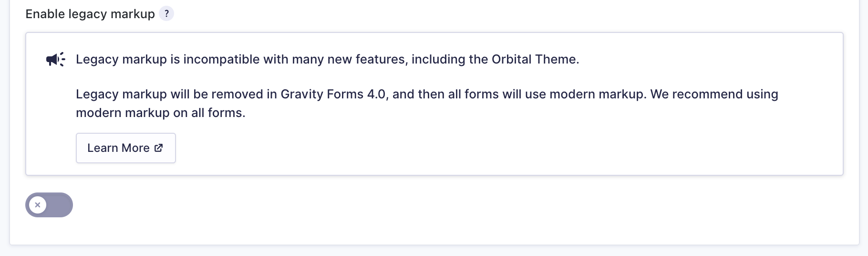Click the "Learn More" text label
This screenshot has height=256, width=868.
pyautogui.click(x=118, y=148)
